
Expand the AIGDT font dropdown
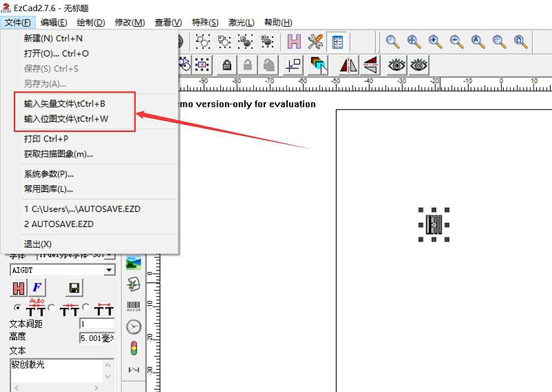pos(109,271)
